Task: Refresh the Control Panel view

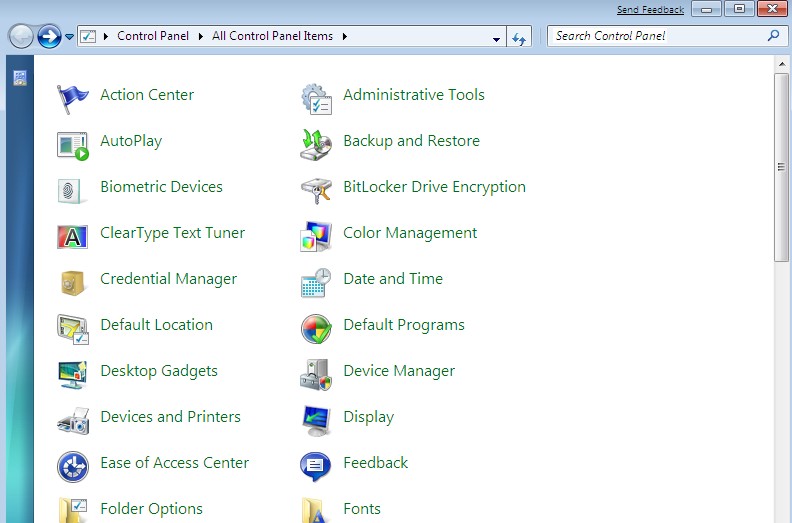Action: (x=519, y=37)
